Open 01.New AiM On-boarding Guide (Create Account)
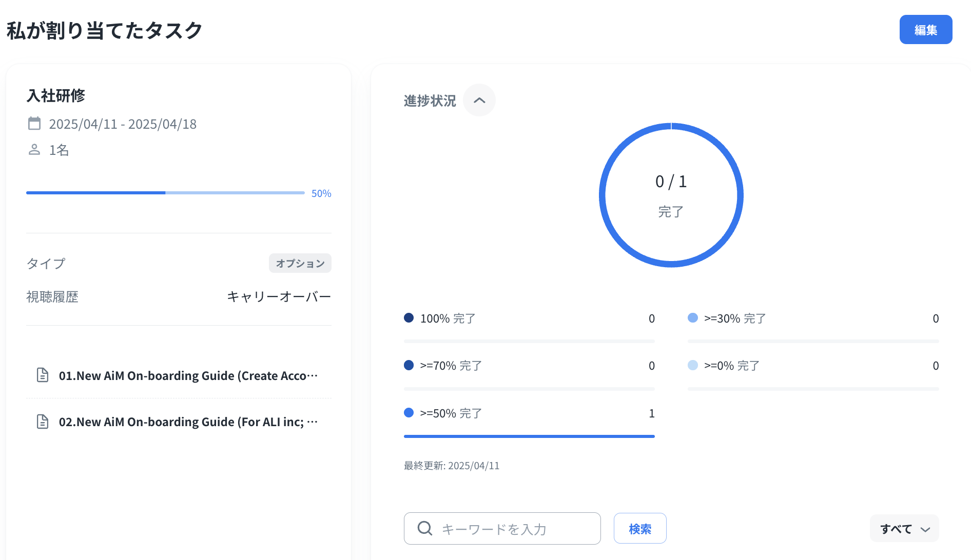This screenshot has width=971, height=560. pyautogui.click(x=188, y=375)
